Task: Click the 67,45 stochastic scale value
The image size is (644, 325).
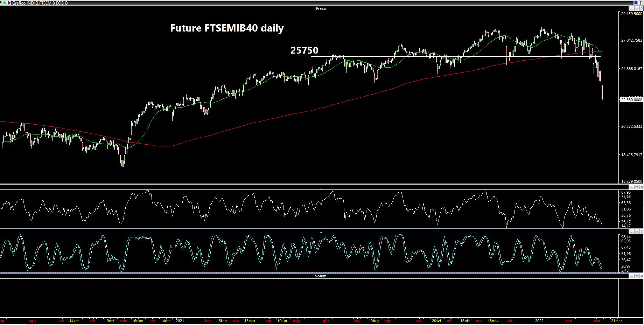Action: (x=626, y=247)
